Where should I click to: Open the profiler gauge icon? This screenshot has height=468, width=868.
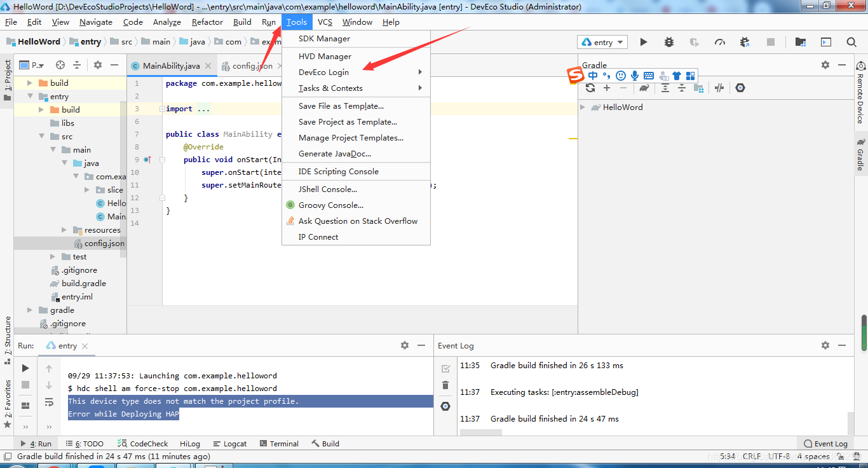(720, 42)
